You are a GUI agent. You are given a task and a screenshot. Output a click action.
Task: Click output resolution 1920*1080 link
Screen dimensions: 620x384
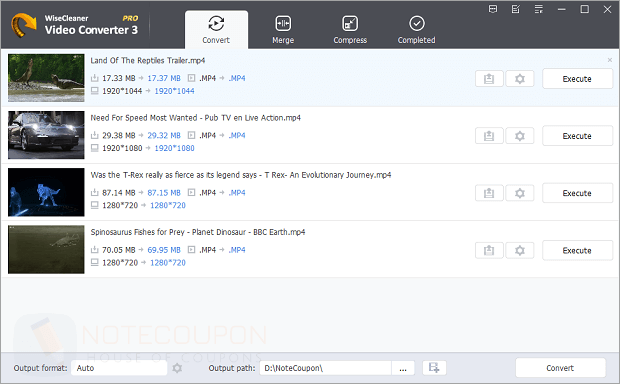(174, 148)
